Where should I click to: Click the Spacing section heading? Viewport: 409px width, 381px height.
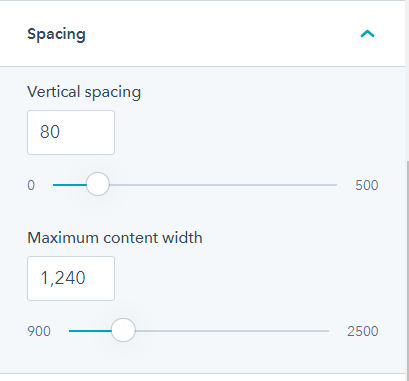tap(56, 34)
